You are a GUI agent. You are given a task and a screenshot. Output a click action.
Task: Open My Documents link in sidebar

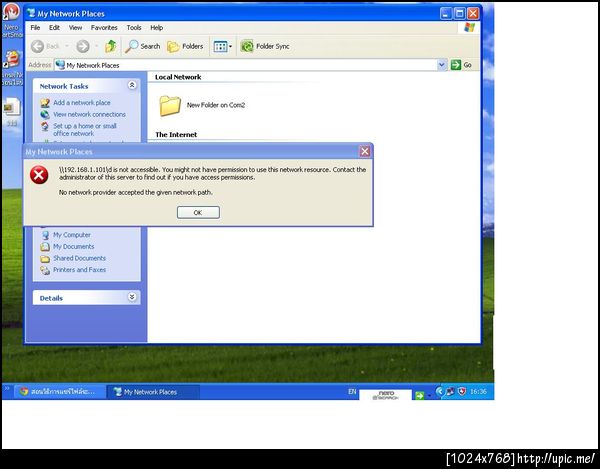tap(73, 247)
